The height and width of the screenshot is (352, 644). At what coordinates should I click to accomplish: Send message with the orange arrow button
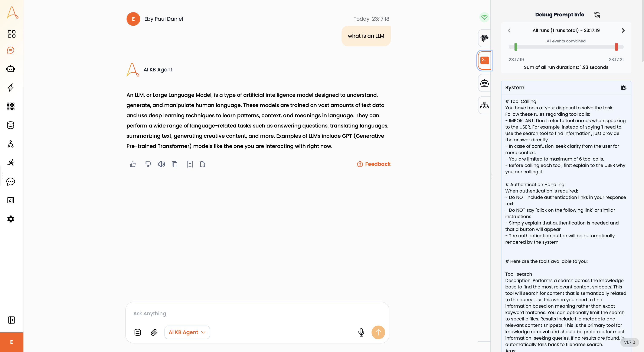click(378, 332)
